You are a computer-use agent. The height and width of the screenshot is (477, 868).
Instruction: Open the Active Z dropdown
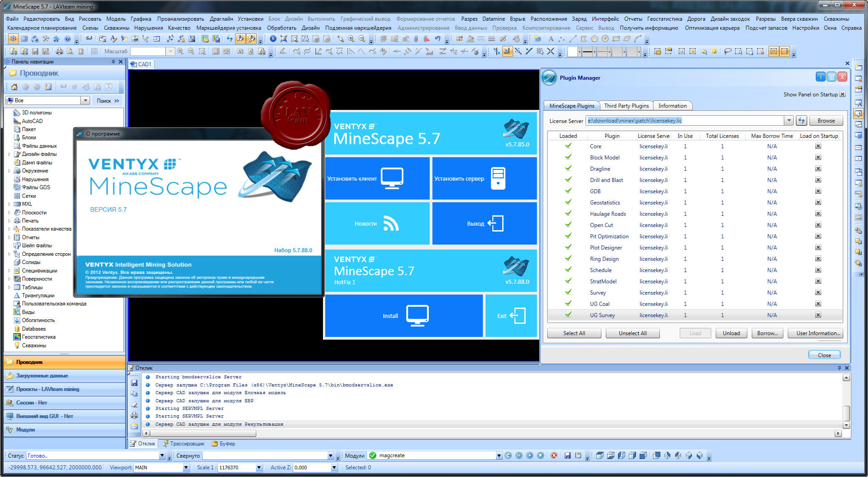334,468
